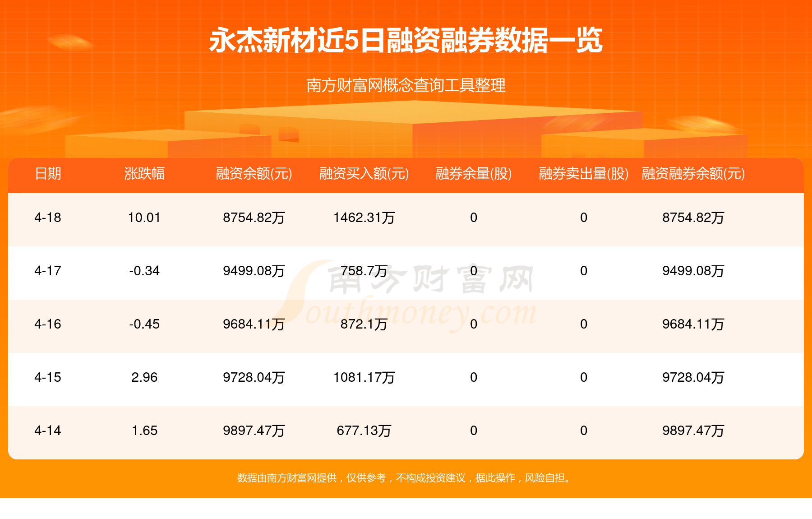Select the 融券余量(股) column header

tap(473, 175)
